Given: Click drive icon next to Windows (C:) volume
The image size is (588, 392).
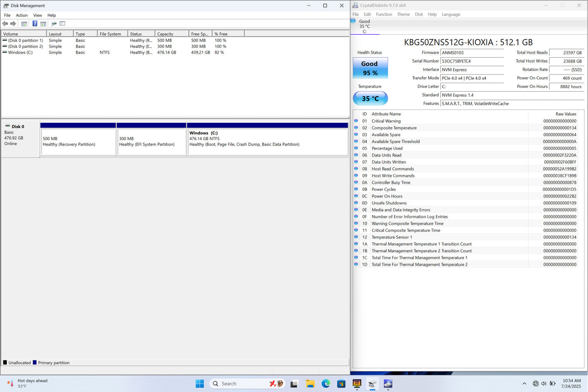Looking at the screenshot, I should tap(5, 52).
